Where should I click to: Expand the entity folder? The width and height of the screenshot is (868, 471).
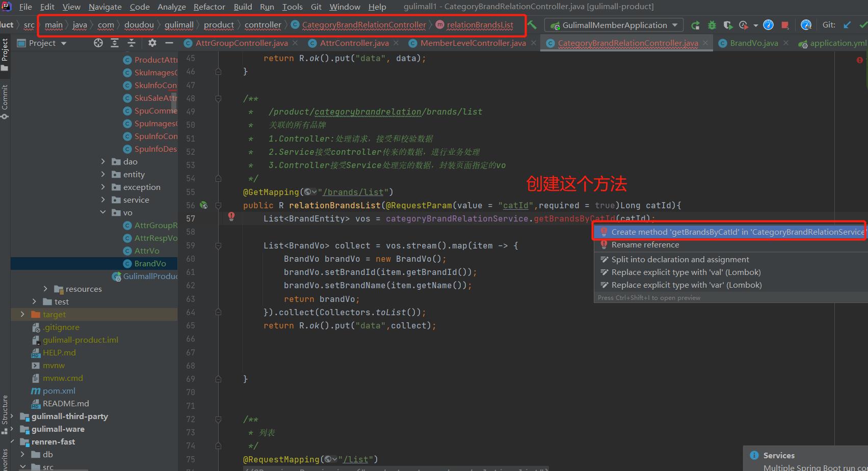(103, 174)
